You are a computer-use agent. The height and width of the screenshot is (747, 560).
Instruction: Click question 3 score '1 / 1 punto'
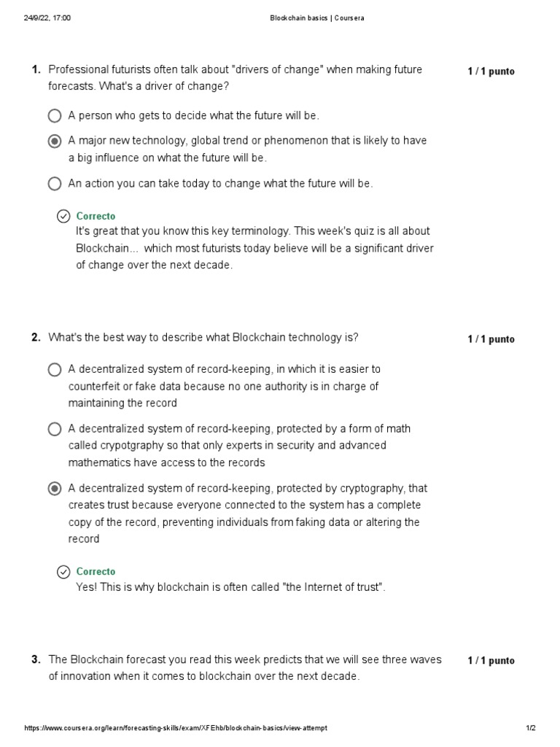[x=491, y=661]
